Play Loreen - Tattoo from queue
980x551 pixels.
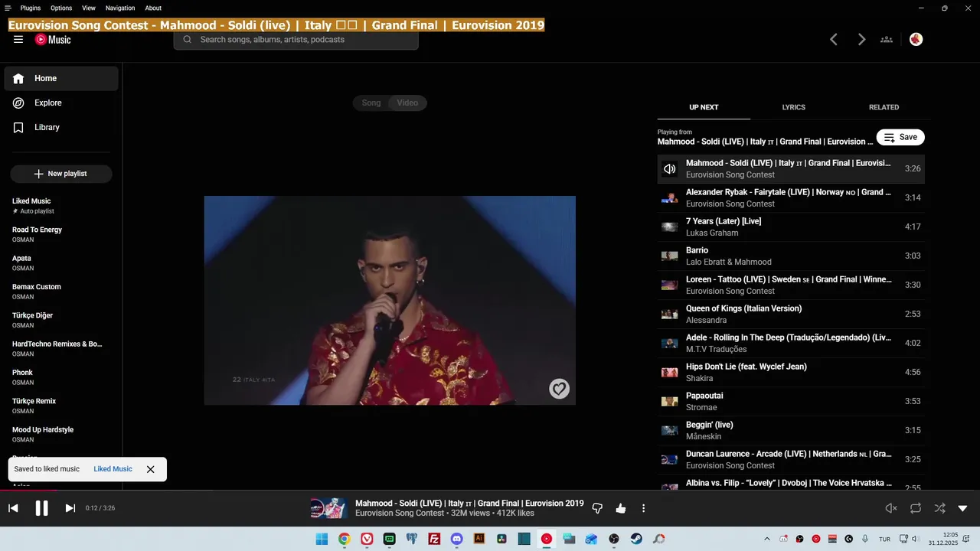tap(791, 285)
